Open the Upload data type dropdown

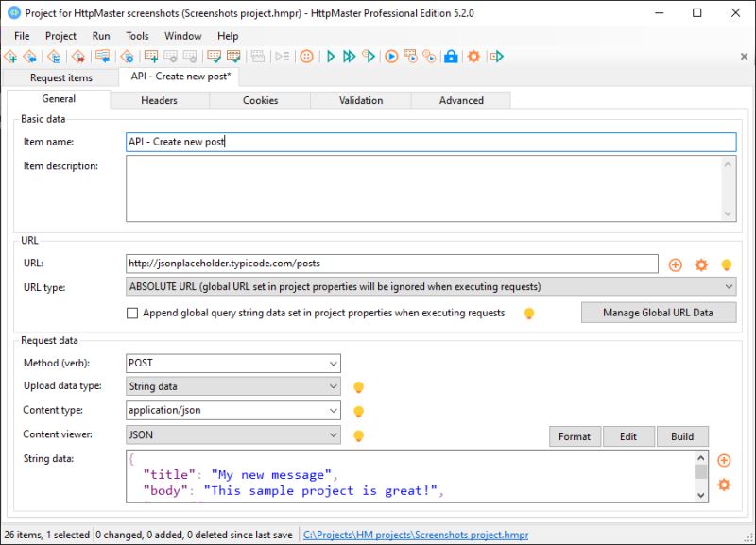[334, 386]
